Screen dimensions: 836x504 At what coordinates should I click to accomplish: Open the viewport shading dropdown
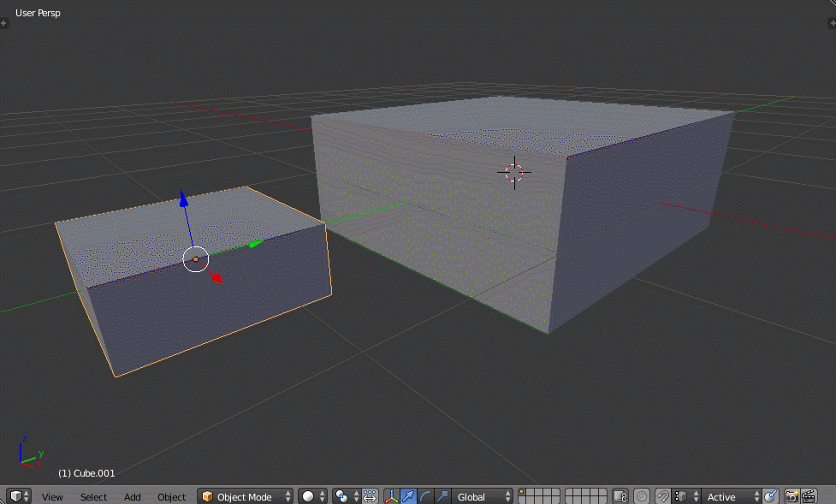coord(307,495)
